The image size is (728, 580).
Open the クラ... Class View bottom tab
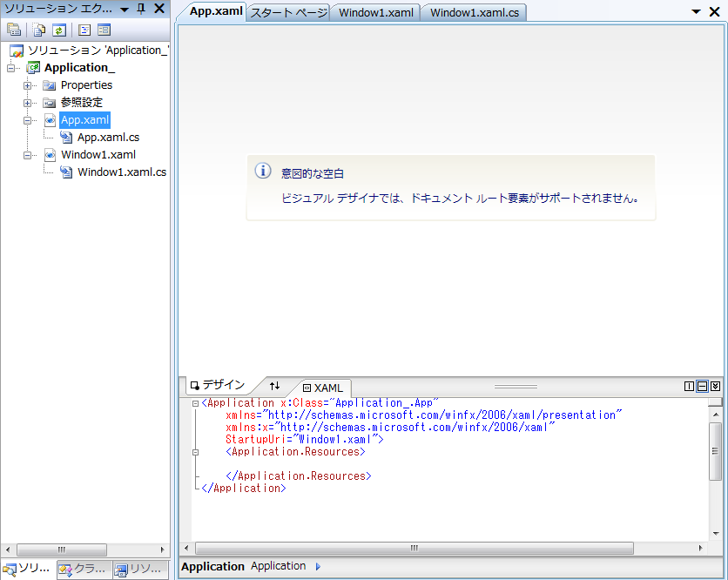pyautogui.click(x=84, y=569)
